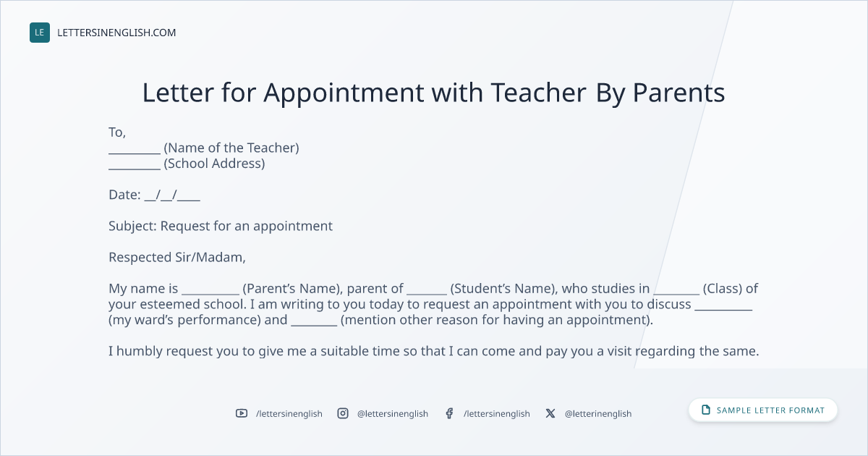Open the @lettersinenglish Instagram handle
This screenshot has height=456, width=868.
(393, 413)
